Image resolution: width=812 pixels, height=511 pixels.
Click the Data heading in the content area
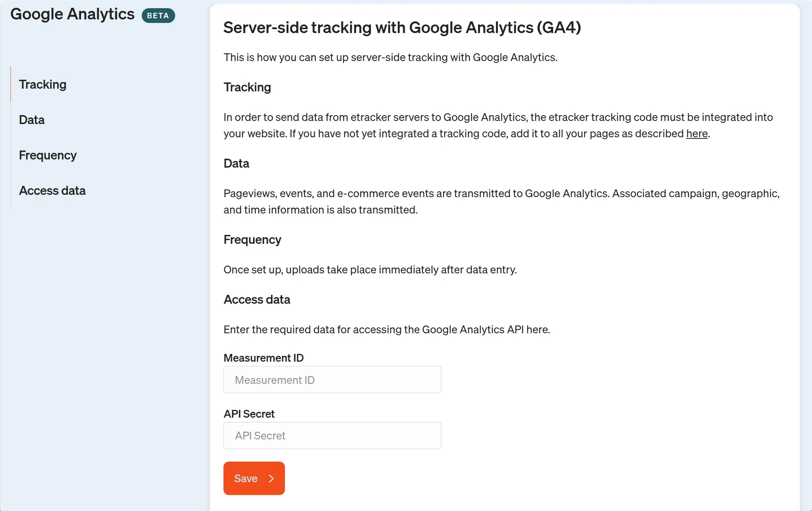(x=236, y=163)
